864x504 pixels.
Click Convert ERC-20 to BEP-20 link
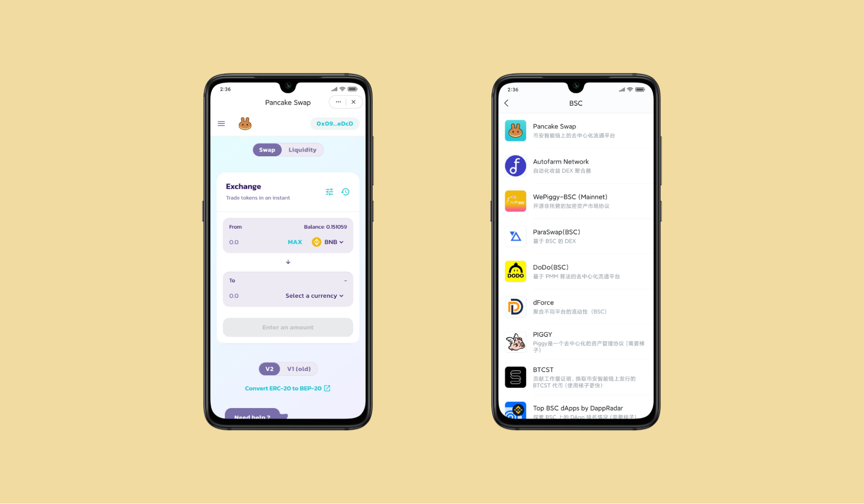tap(287, 388)
